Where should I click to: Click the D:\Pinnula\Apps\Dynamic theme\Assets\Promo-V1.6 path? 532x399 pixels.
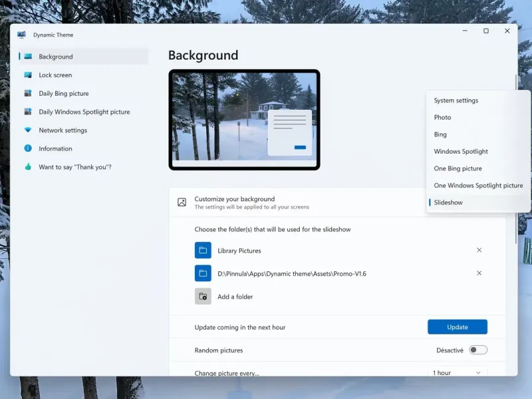292,274
